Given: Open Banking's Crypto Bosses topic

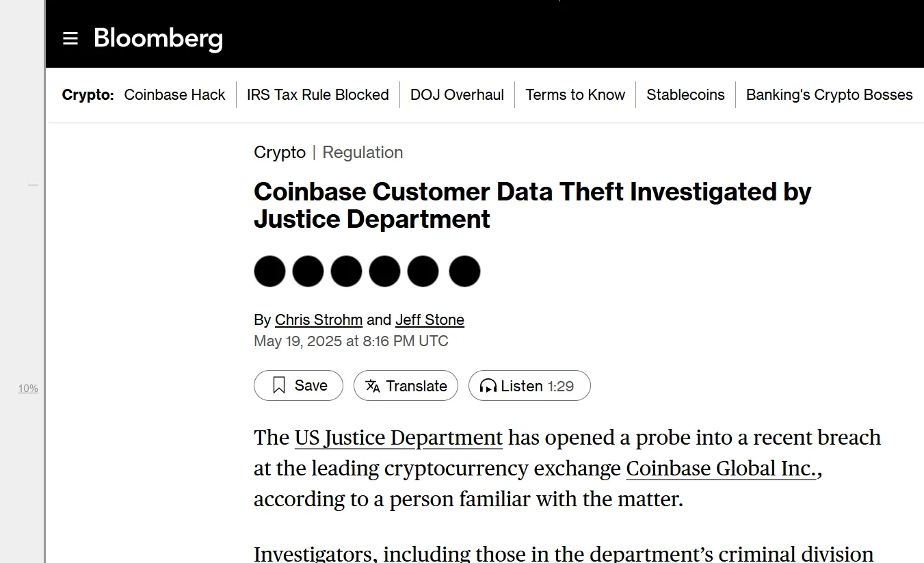Looking at the screenshot, I should [x=829, y=95].
